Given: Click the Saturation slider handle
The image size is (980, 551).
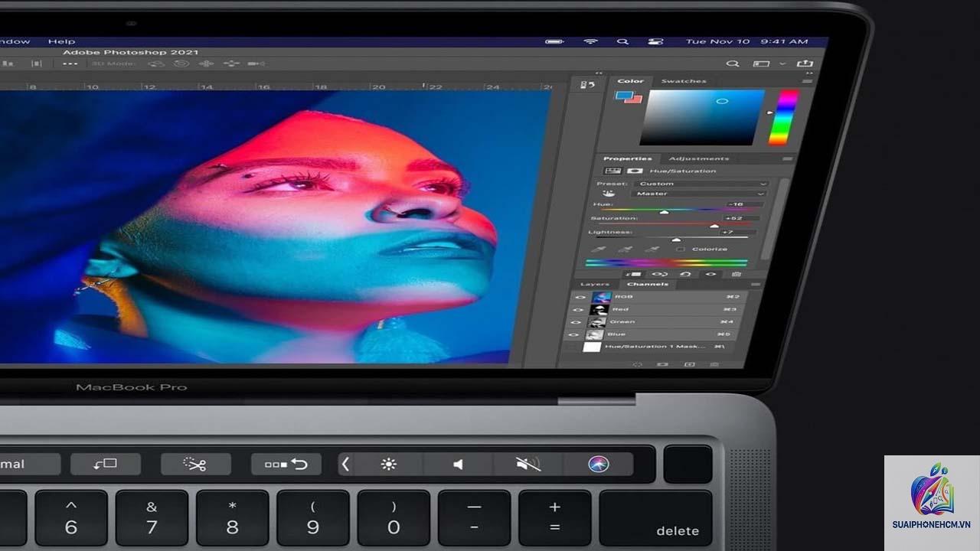Looking at the screenshot, I should [x=714, y=226].
